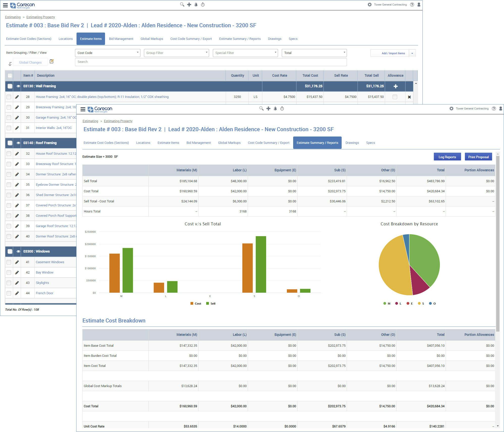The height and width of the screenshot is (432, 504).
Task: Expand Add / Import Items arrow menu
Action: [412, 53]
